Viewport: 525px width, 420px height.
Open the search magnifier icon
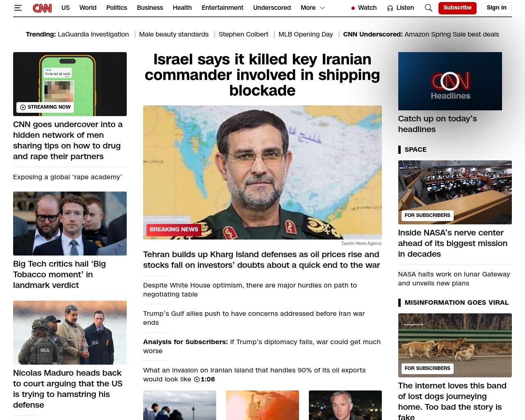click(429, 8)
